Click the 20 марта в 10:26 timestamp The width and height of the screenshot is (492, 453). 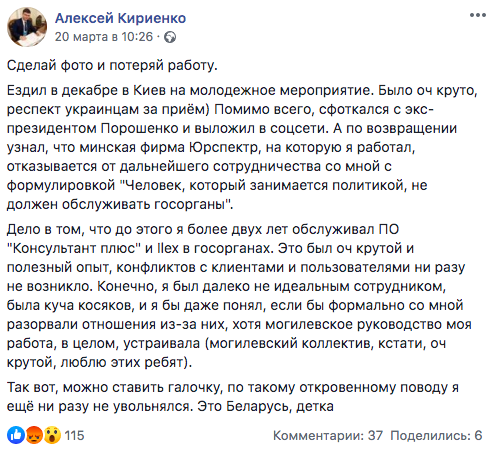pyautogui.click(x=104, y=37)
